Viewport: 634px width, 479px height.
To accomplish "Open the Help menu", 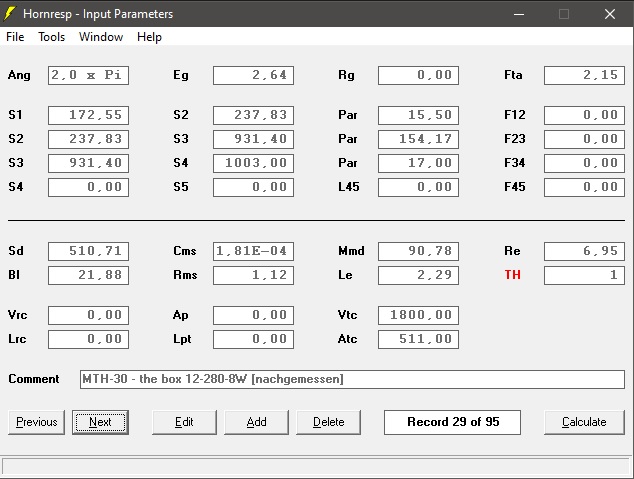I will [149, 37].
